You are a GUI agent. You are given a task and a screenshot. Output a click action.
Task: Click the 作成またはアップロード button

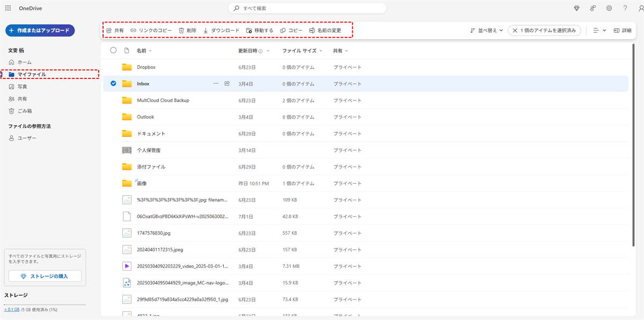click(40, 31)
